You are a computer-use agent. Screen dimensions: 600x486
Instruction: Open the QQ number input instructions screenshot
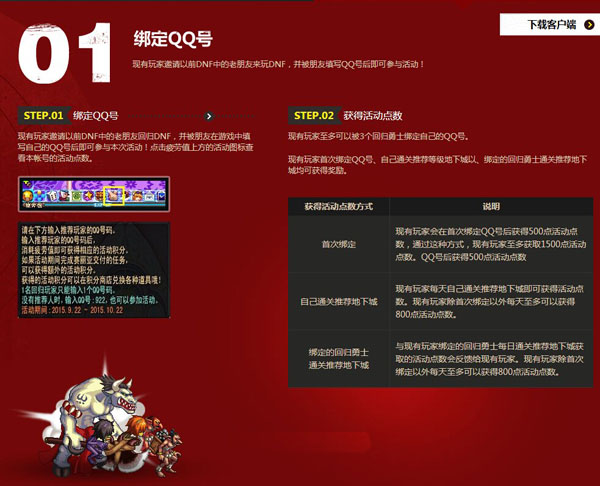point(94,270)
